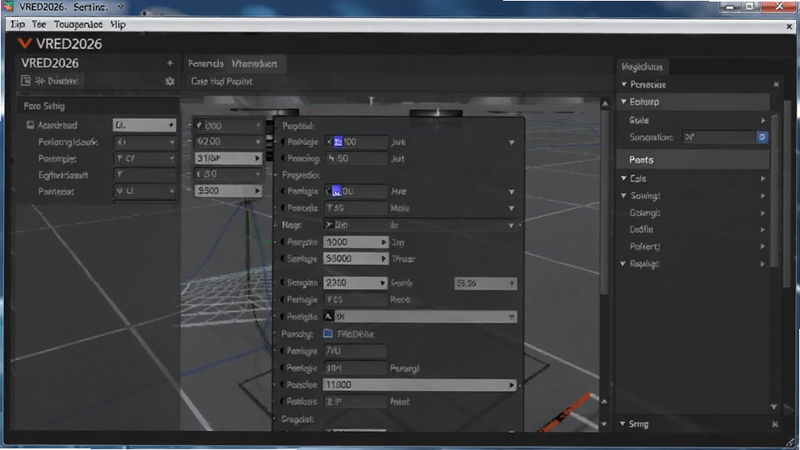This screenshot has width=800, height=450.
Task: Open the dropdown arrow at the right of the 100 row
Action: (511, 142)
